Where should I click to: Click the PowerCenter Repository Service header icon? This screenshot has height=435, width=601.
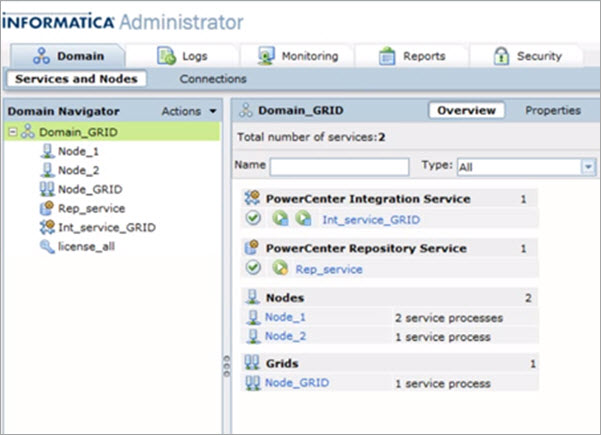pyautogui.click(x=252, y=248)
